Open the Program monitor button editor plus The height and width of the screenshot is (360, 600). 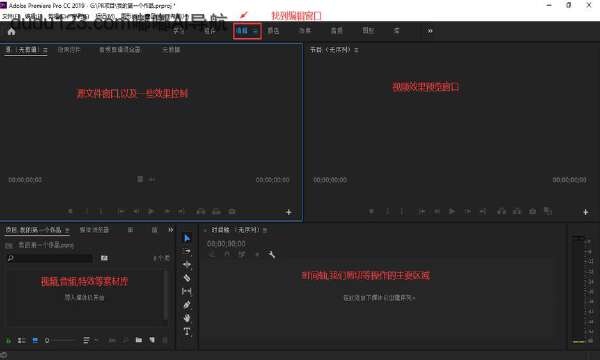pyautogui.click(x=585, y=212)
